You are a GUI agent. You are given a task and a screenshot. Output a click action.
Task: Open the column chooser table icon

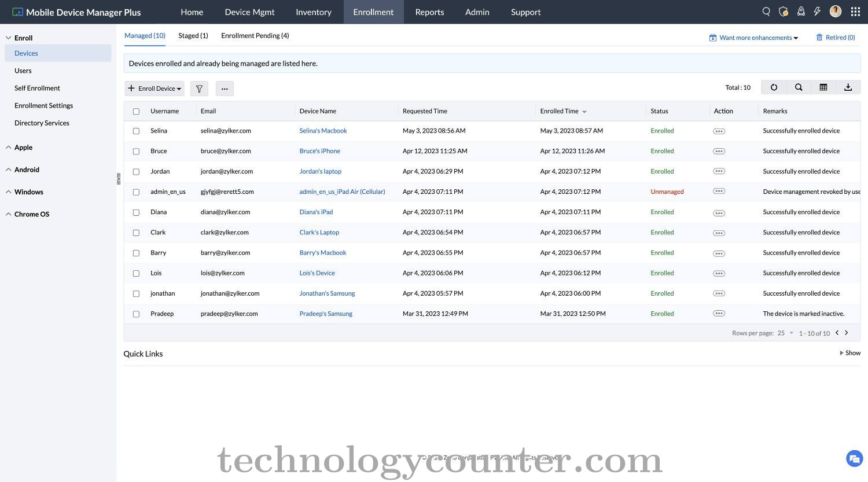click(x=823, y=87)
